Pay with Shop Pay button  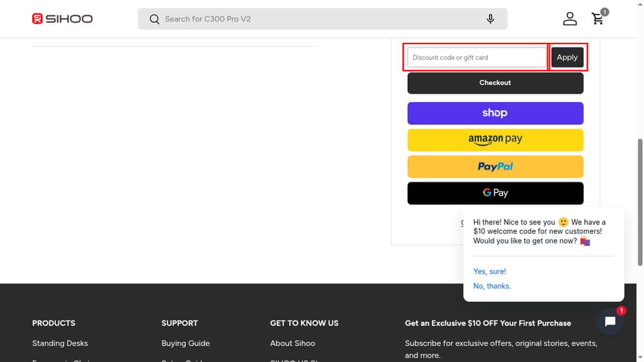tap(495, 113)
